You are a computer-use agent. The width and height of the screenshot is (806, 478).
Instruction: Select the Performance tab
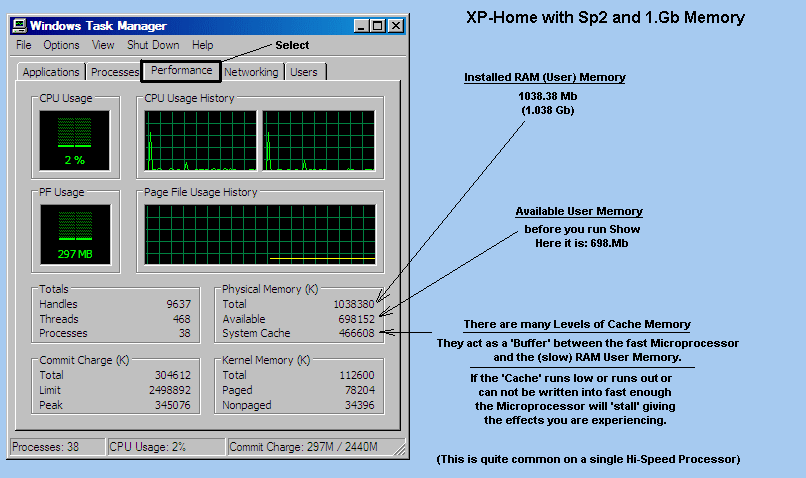(181, 70)
